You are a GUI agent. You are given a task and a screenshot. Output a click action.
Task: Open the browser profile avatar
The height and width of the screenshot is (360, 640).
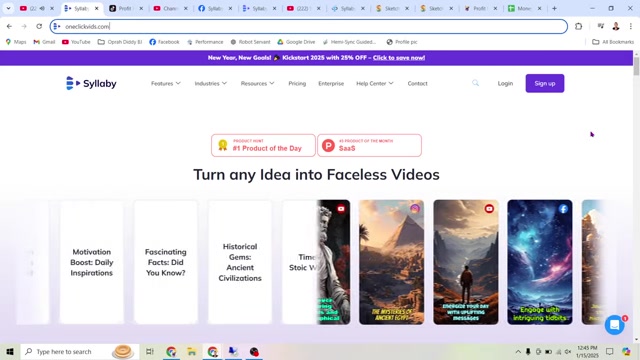point(616,26)
